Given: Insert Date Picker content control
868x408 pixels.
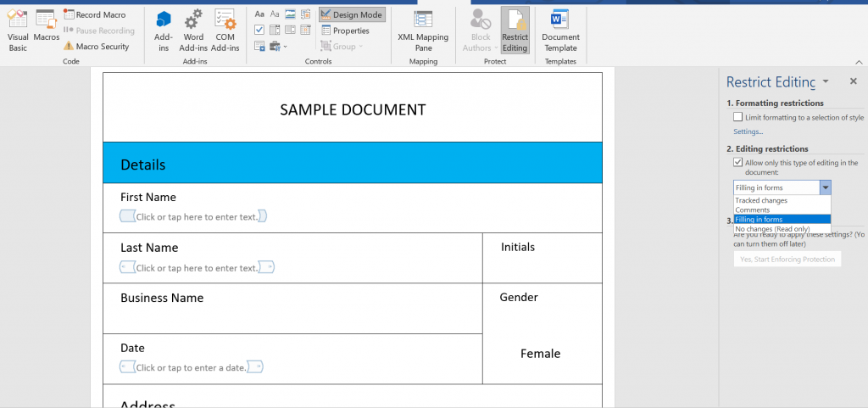Looking at the screenshot, I should click(305, 30).
